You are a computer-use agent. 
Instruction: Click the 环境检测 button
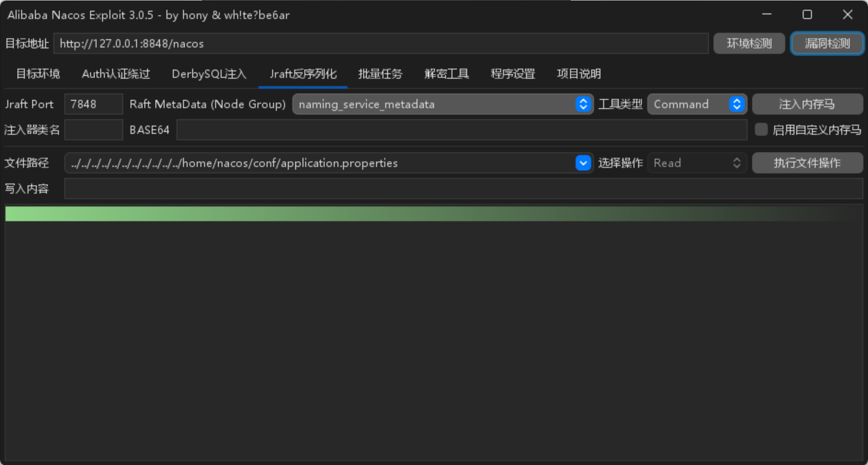coord(749,43)
